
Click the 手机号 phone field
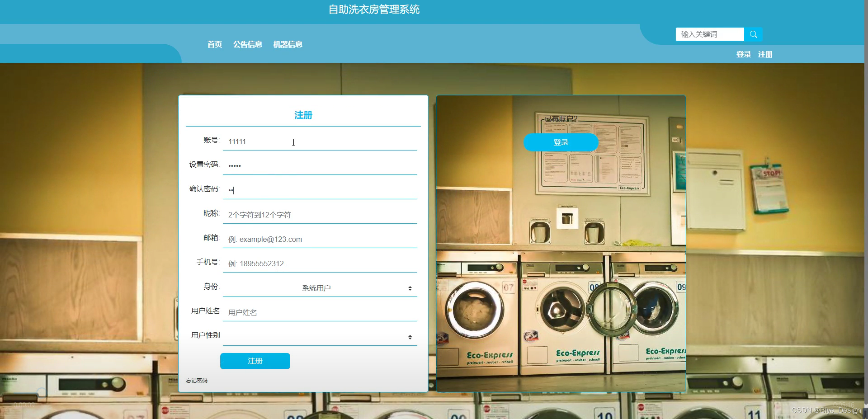coord(320,264)
